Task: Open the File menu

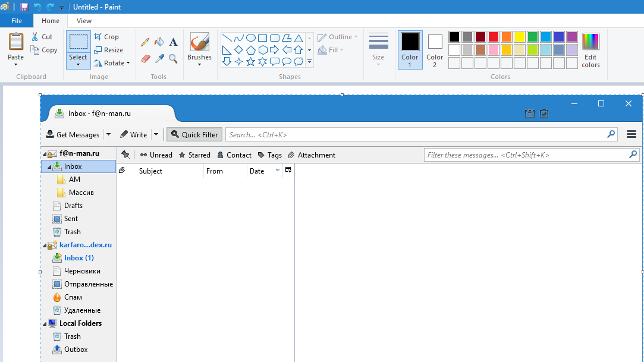Action: tap(17, 21)
